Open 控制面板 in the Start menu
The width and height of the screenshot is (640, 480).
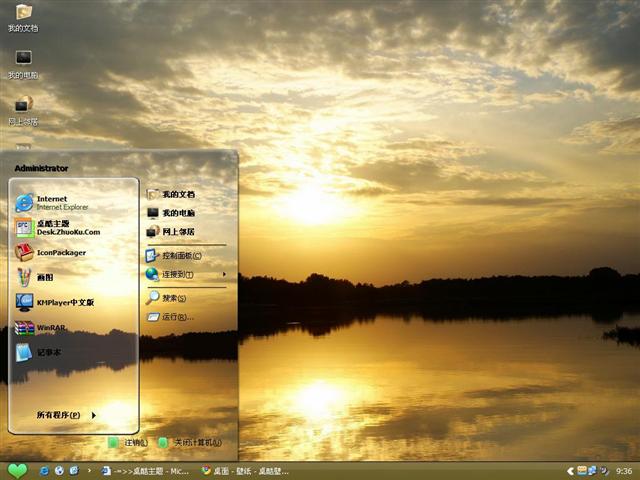[x=180, y=256]
